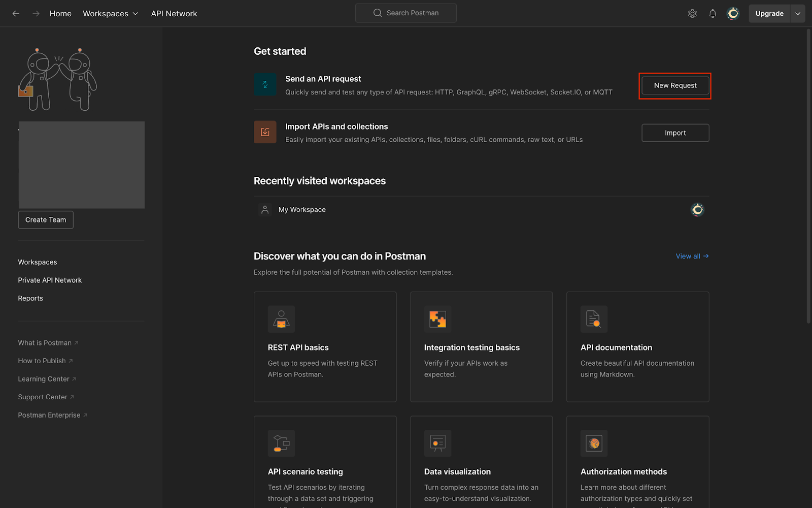The width and height of the screenshot is (812, 508).
Task: Click the Authorization methods fingerprint icon
Action: click(593, 443)
